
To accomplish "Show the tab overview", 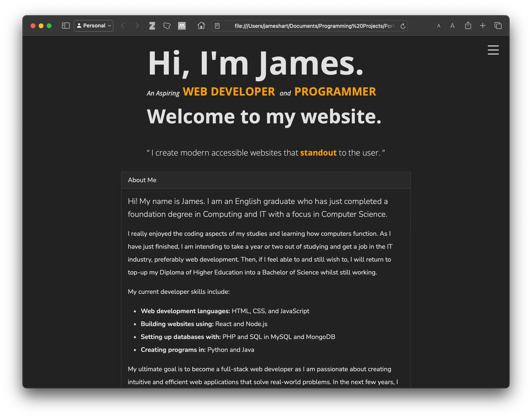I will click(498, 26).
